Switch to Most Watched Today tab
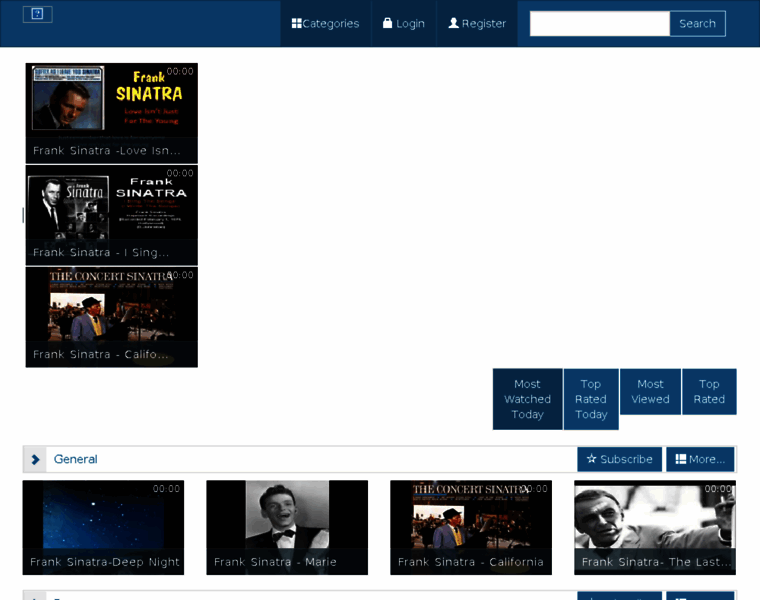 click(x=527, y=399)
